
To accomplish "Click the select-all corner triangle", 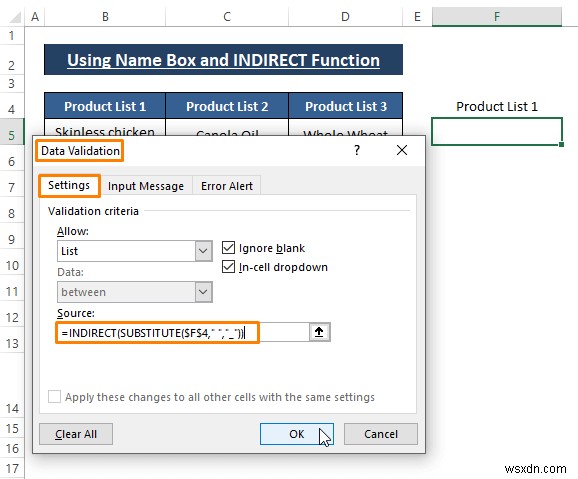I will click(x=13, y=17).
